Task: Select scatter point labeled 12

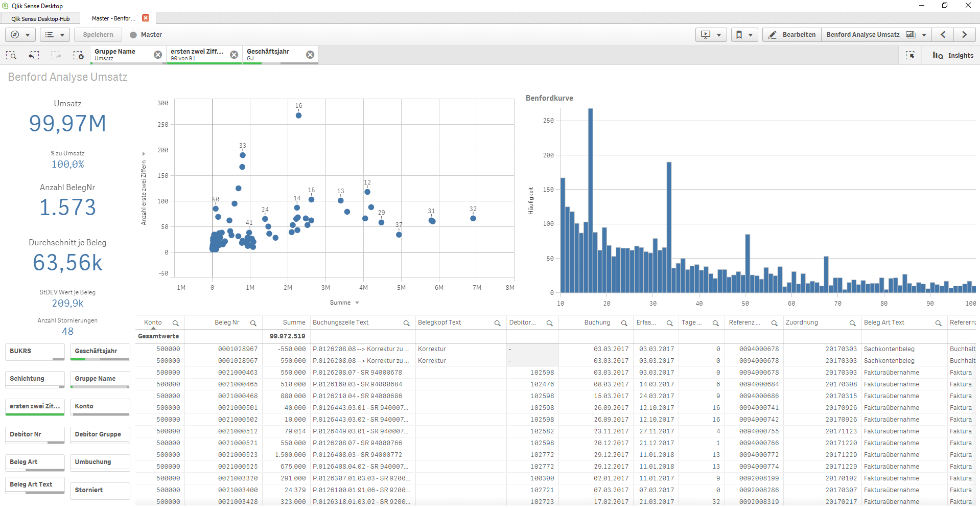Action: tap(367, 192)
